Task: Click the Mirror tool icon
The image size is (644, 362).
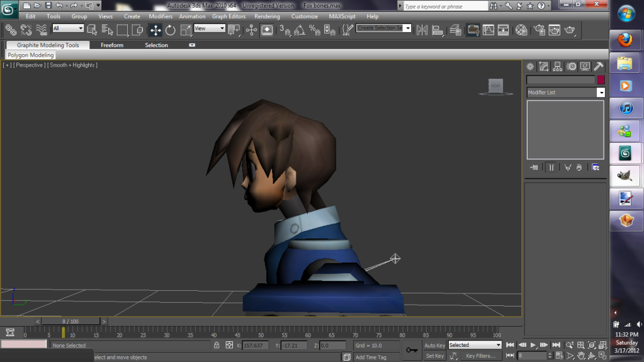Action: click(422, 30)
